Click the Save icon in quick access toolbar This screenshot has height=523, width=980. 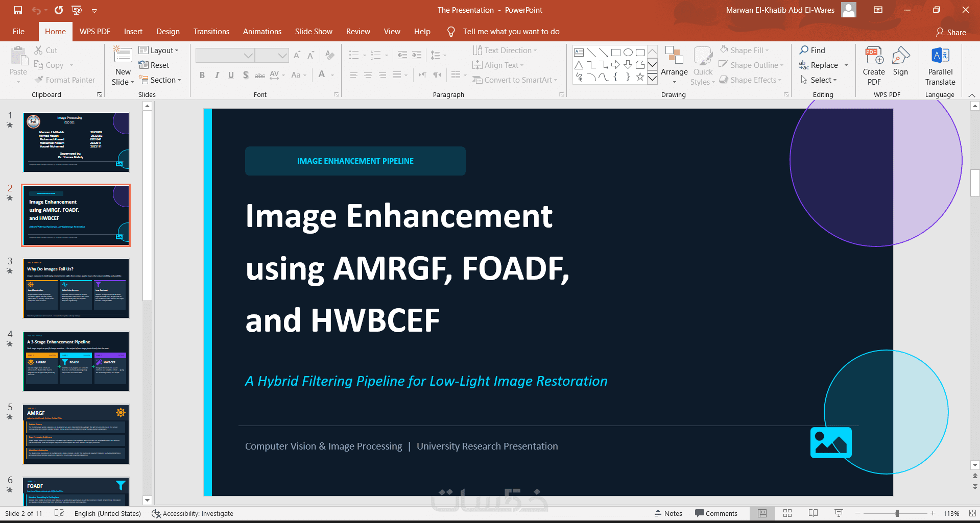[18, 10]
